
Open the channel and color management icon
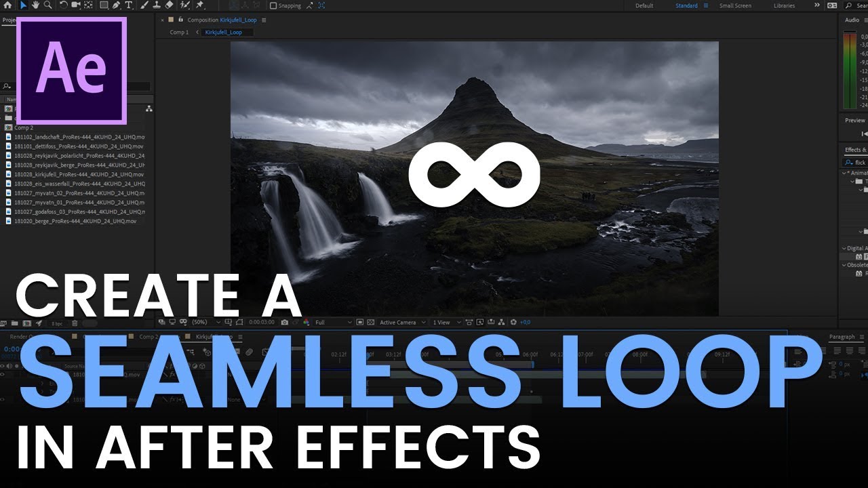click(x=307, y=323)
